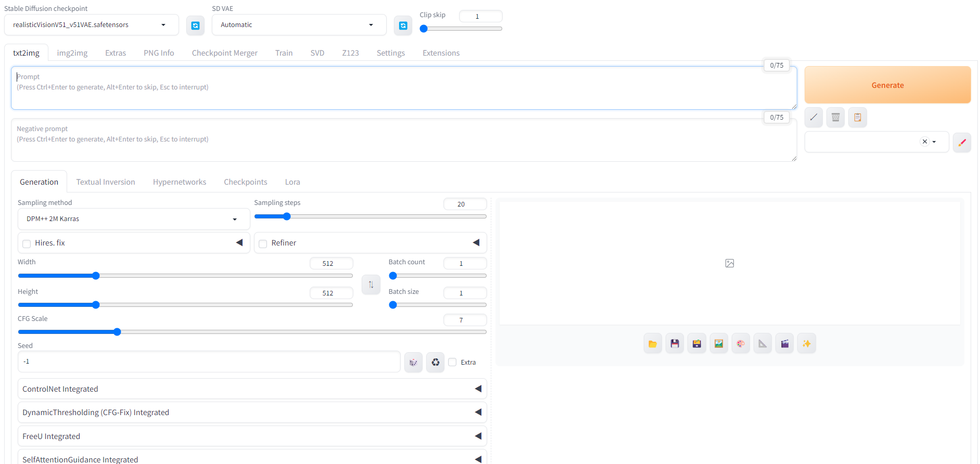This screenshot has width=980, height=464.
Task: Select the Generation tab
Action: 39,182
